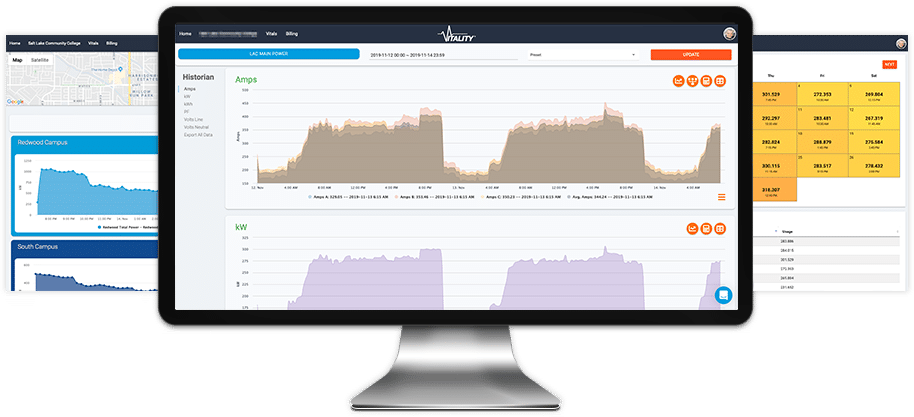Screen dimensions: 914x417
Task: Click the line chart icon in kW panel
Action: click(691, 229)
